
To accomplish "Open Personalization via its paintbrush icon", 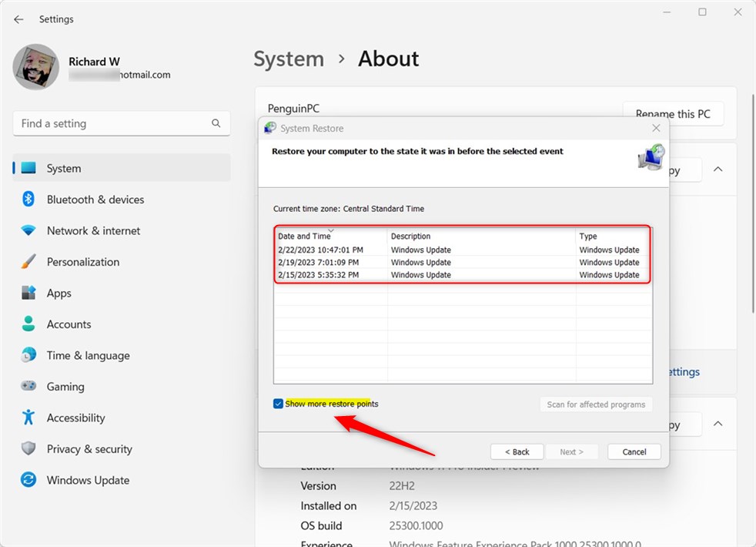I will (28, 262).
